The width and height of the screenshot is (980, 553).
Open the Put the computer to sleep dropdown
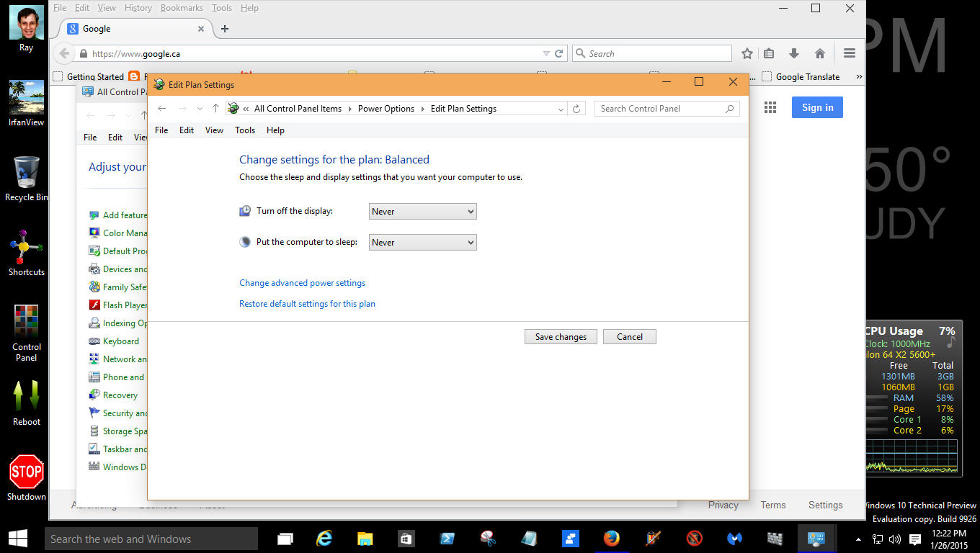[423, 243]
